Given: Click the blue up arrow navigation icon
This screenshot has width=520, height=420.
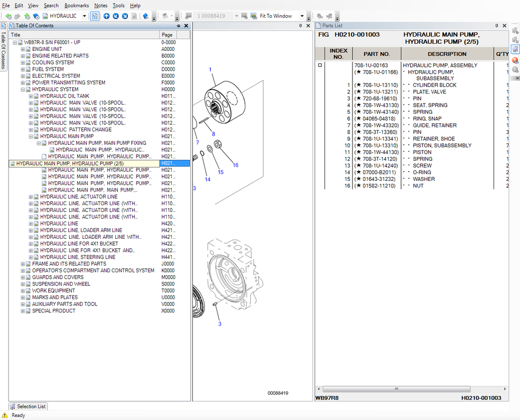Looking at the screenshot, I should [106, 16].
